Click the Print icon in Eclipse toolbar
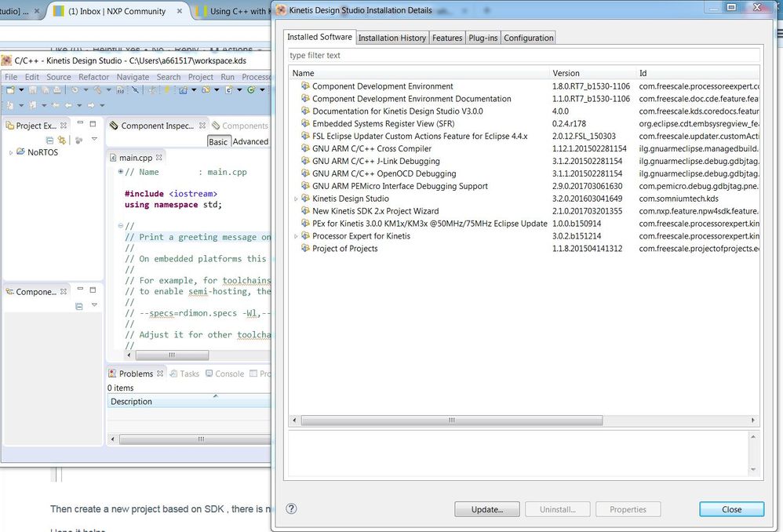The image size is (783, 532). click(57, 90)
